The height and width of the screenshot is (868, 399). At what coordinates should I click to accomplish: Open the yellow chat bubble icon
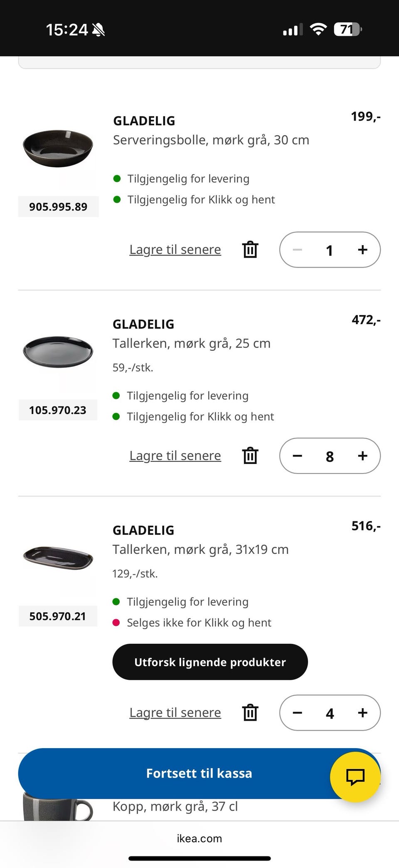(x=355, y=777)
